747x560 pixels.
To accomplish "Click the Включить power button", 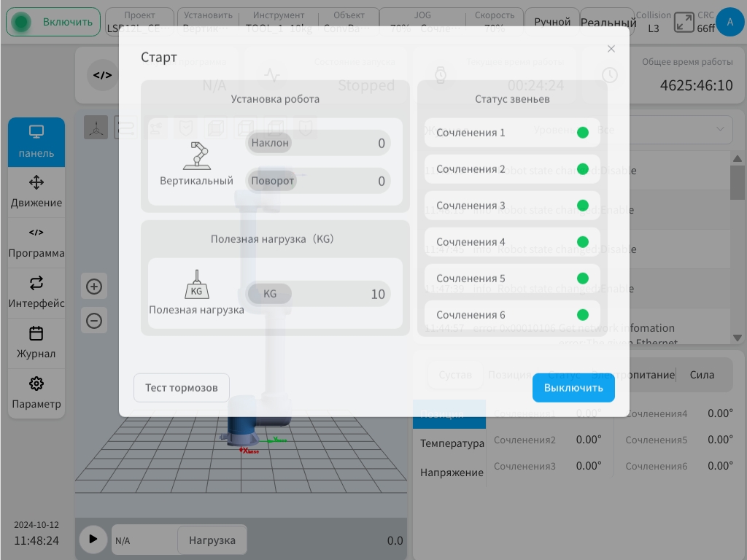I will click(53, 22).
